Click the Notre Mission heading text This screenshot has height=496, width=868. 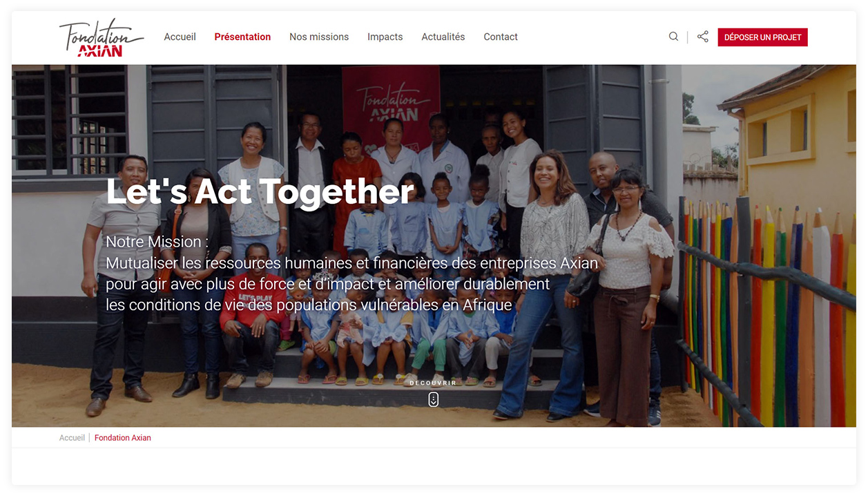pos(157,242)
